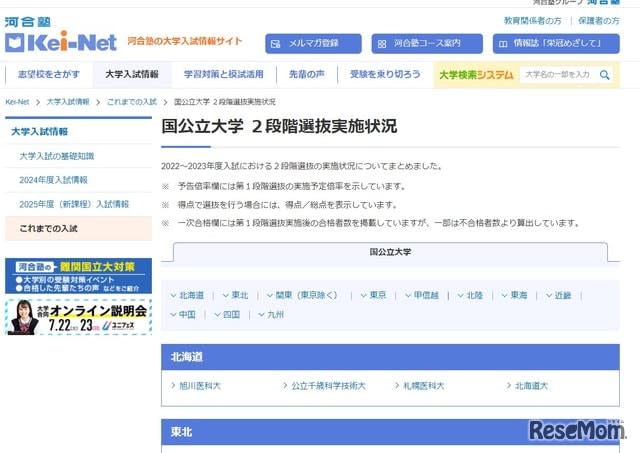Jump to the 九州 region section
Image resolution: width=640 pixels, height=453 pixels.
271,315
